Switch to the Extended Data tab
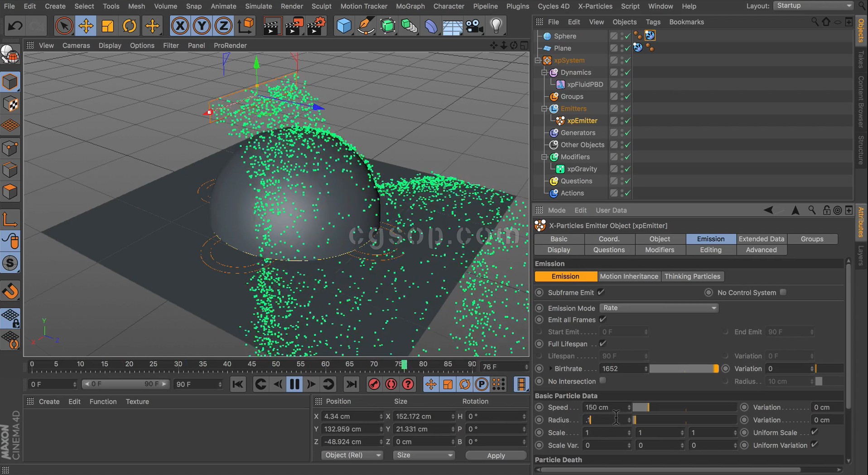The width and height of the screenshot is (868, 475). tap(761, 239)
